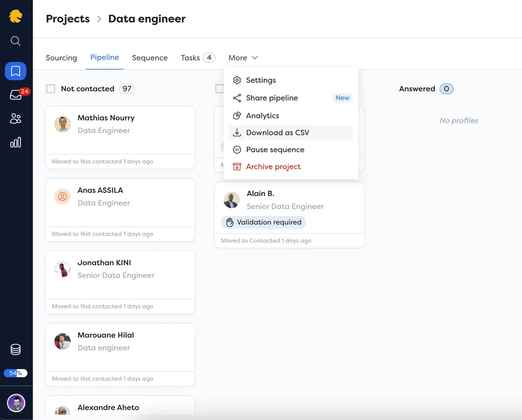Screen dimensions: 522x420
Task: Open the user profile avatar in sidebar
Action: tap(16, 403)
